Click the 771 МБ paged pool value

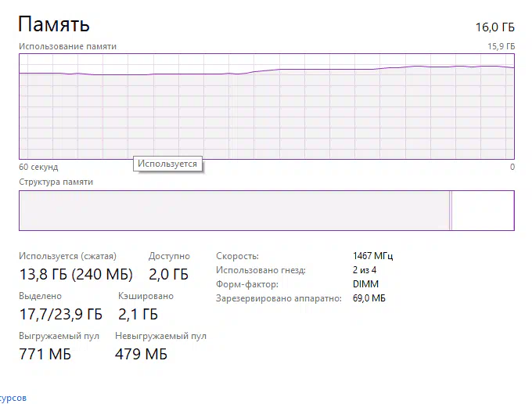[45, 354]
